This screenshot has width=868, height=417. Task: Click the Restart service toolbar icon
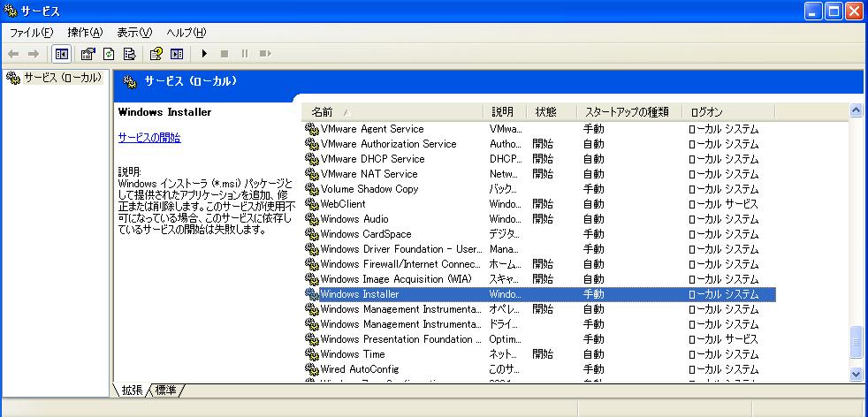pos(265,54)
